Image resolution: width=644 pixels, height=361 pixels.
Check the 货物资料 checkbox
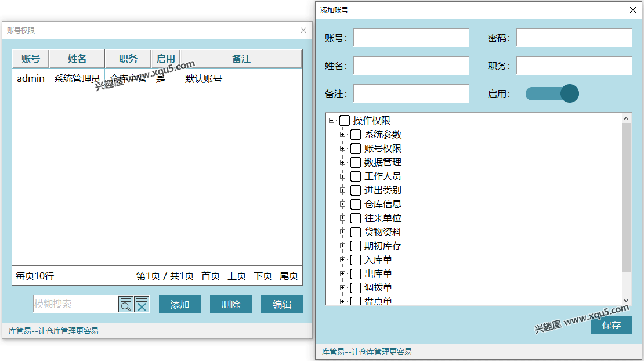coord(356,232)
